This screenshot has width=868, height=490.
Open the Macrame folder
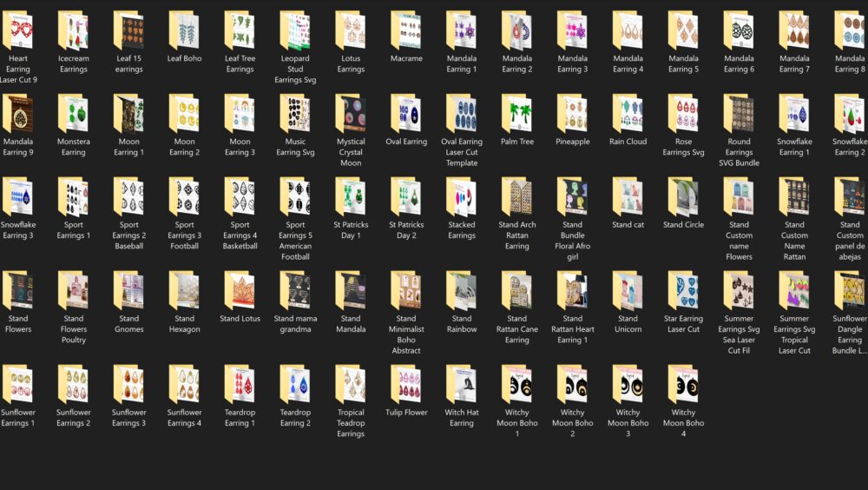coord(406,31)
